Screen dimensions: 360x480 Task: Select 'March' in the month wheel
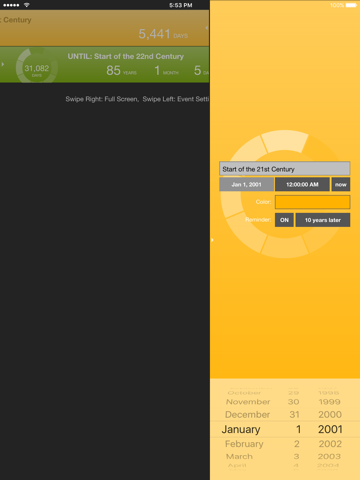pos(239,456)
